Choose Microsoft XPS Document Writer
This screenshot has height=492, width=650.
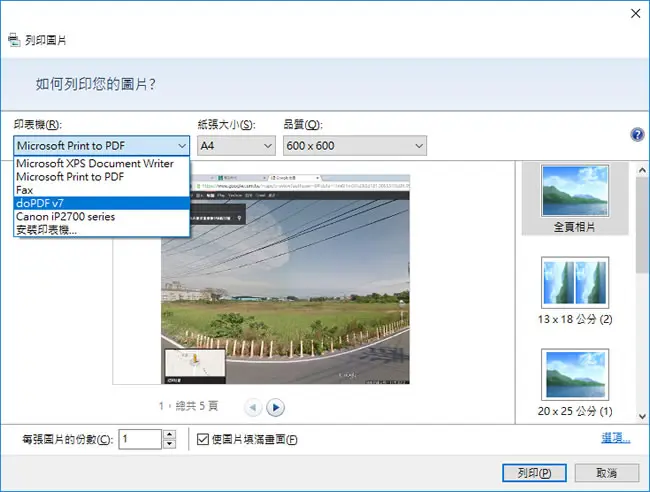click(102, 163)
